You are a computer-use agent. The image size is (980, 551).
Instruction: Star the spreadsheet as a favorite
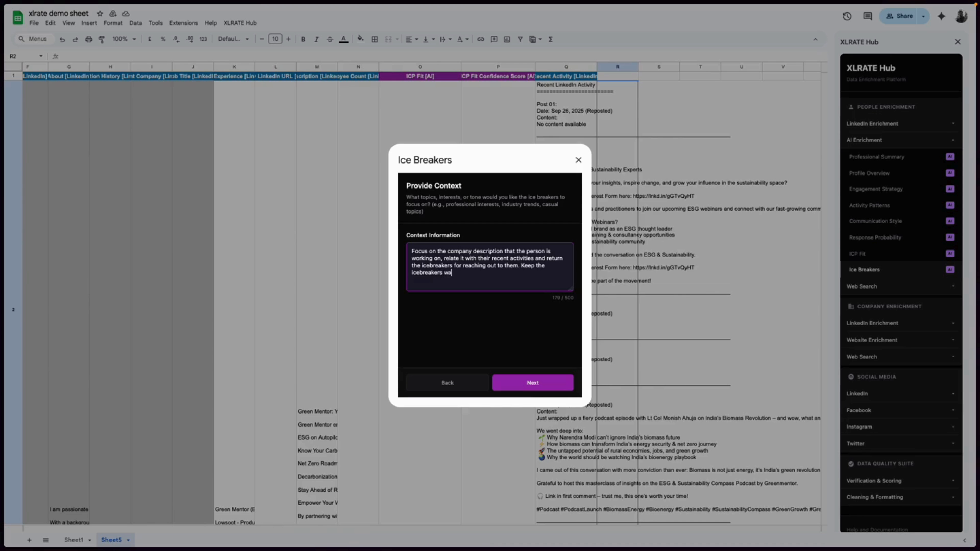pos(100,13)
